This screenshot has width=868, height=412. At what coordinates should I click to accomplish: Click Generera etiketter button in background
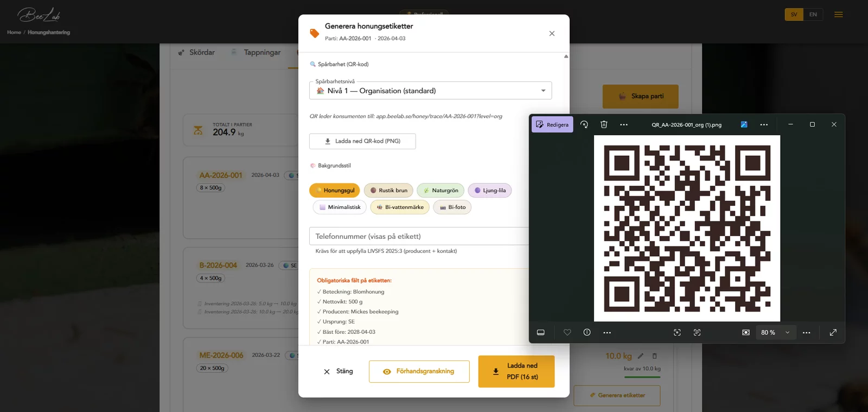(x=617, y=395)
